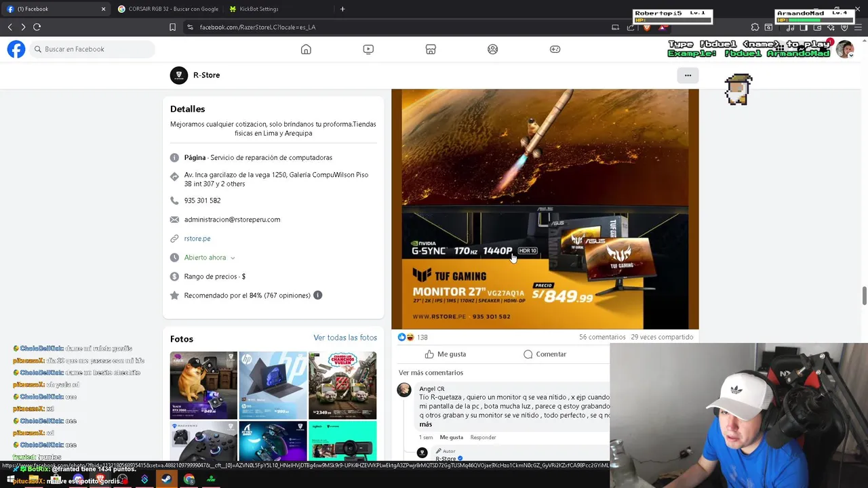Click the R-Store page avatar logo
The image size is (868, 488).
179,75
